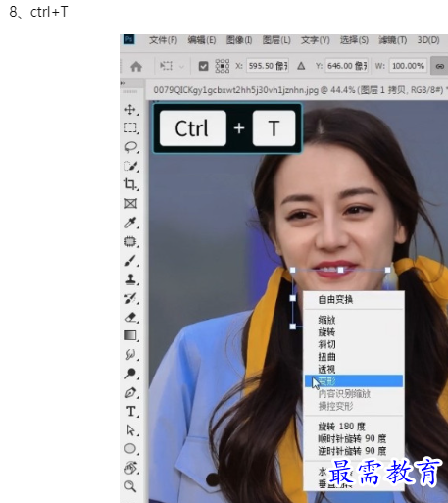Open the 编辑(E) menu
The image size is (448, 503).
point(202,40)
